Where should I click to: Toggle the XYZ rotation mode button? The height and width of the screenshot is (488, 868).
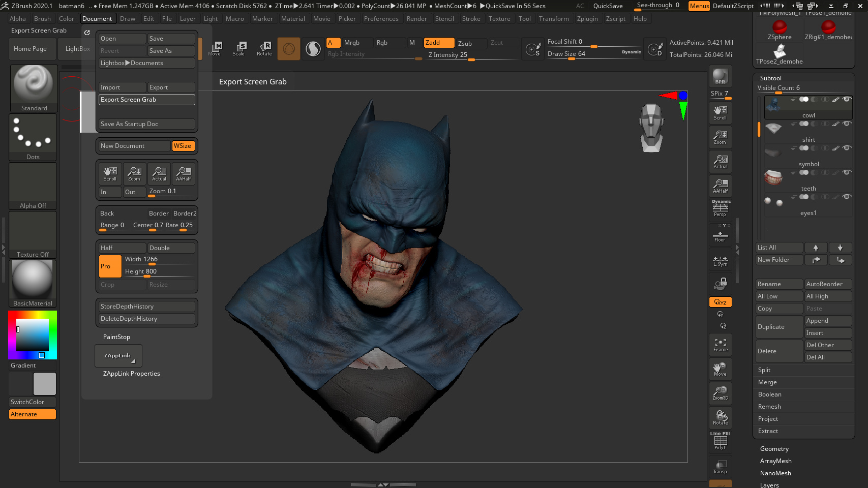[x=720, y=302]
